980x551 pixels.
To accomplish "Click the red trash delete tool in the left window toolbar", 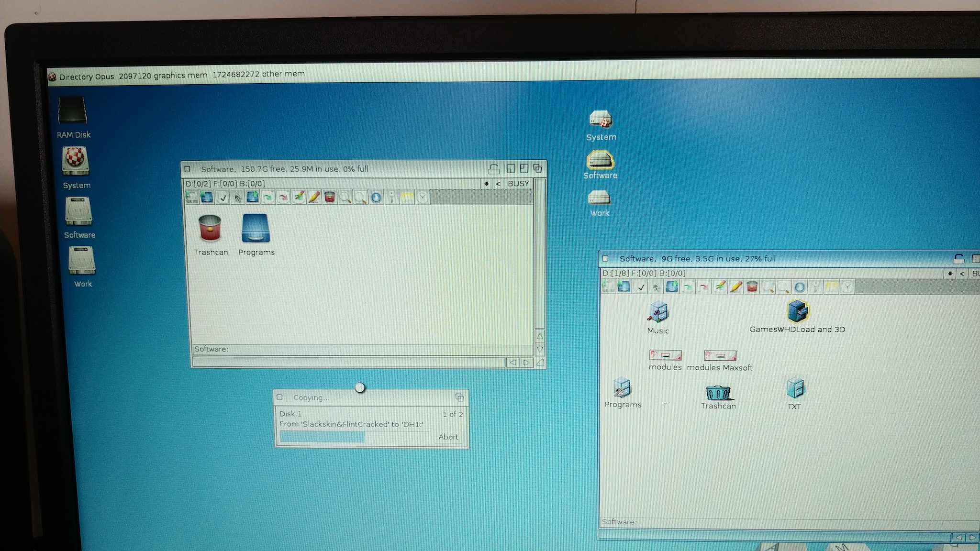I will click(329, 197).
